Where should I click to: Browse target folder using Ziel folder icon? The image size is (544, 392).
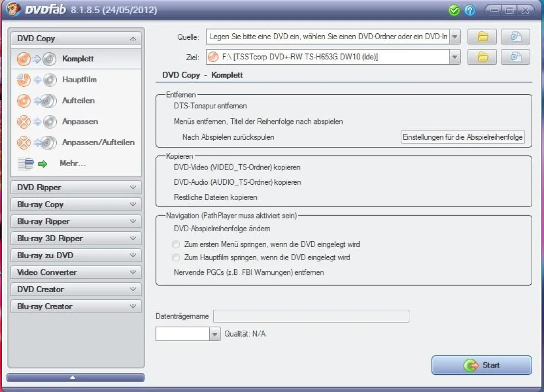click(x=482, y=57)
